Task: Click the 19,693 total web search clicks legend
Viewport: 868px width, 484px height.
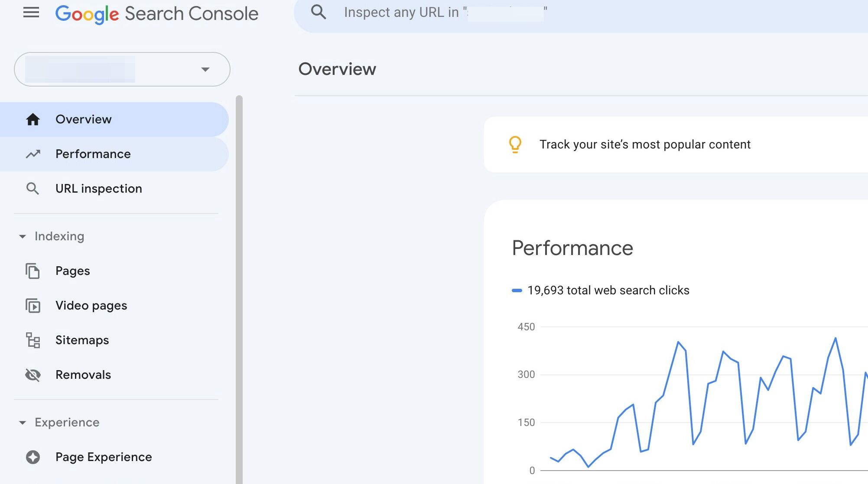Action: click(601, 290)
